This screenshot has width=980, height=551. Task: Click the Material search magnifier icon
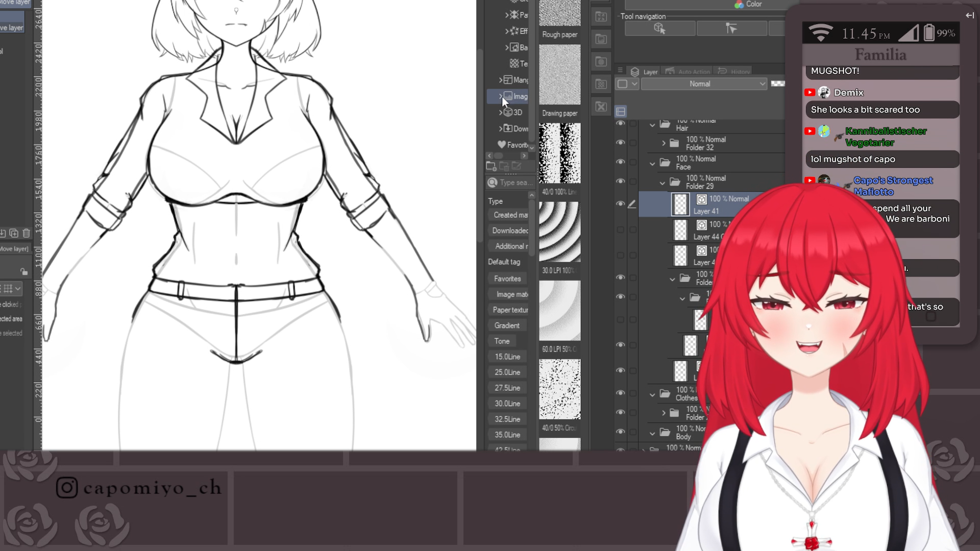pos(493,183)
